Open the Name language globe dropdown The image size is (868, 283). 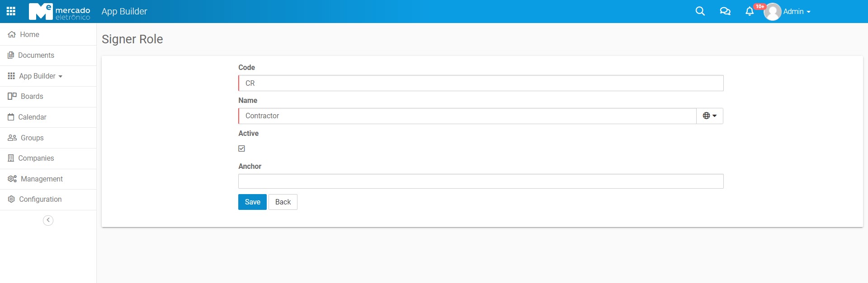pyautogui.click(x=709, y=116)
